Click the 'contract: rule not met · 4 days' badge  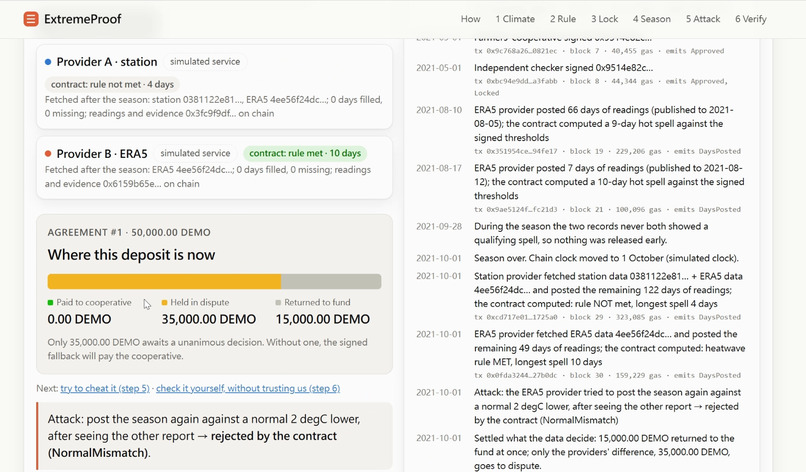click(x=112, y=84)
